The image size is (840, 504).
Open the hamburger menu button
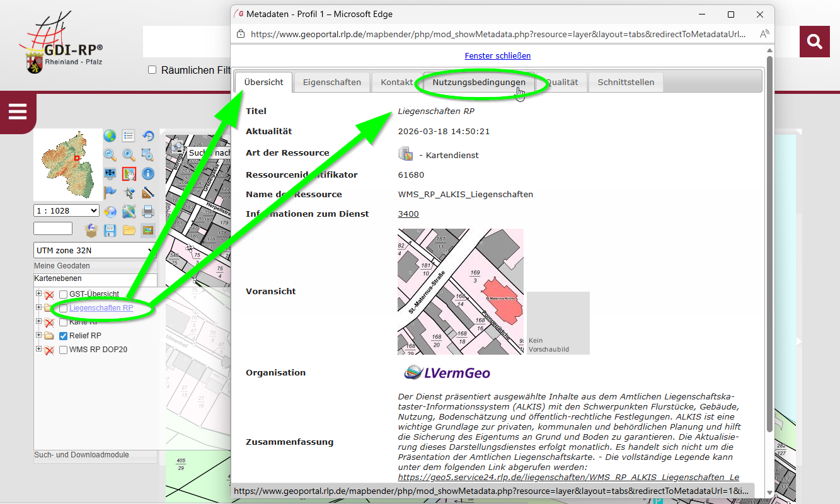click(18, 112)
